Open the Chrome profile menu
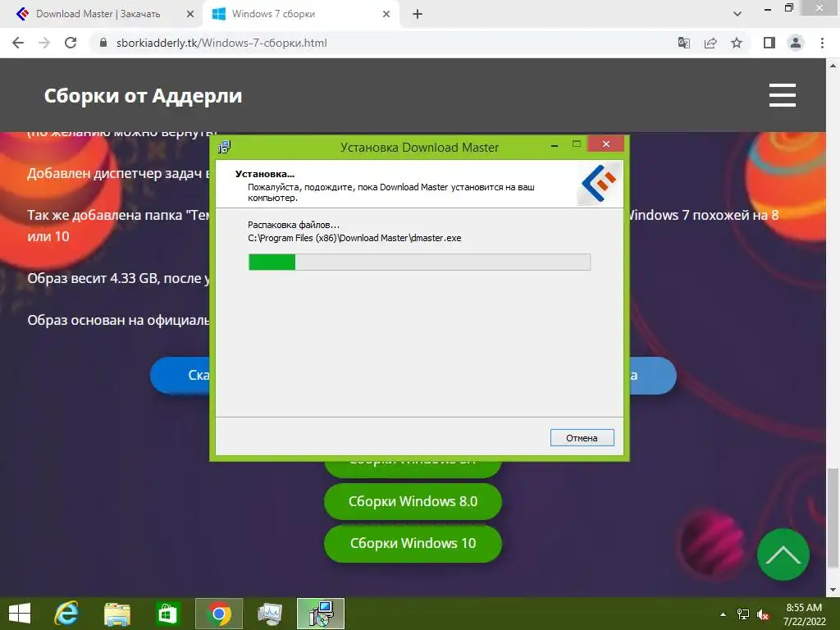Screen dimensions: 840x630 [x=796, y=43]
